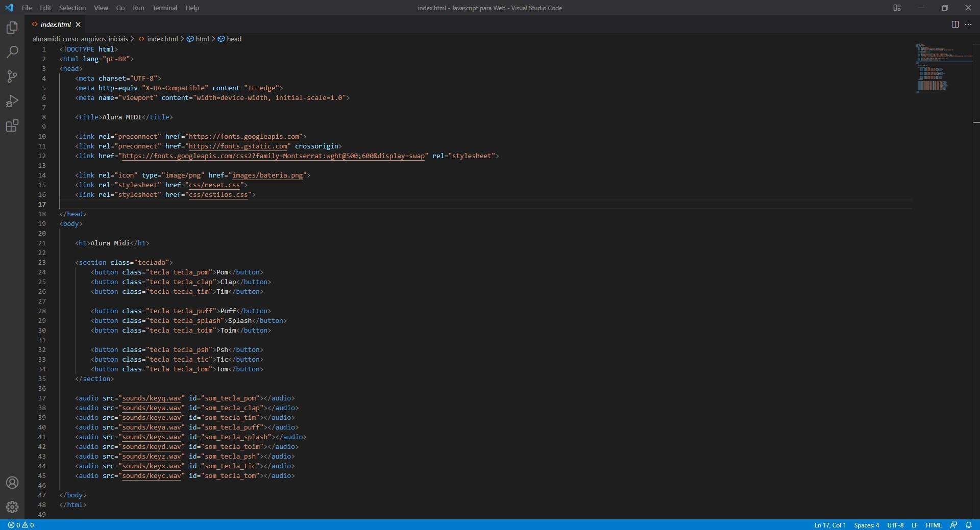Viewport: 980px width, 530px height.
Task: Open the Terminal menu
Action: tap(165, 8)
